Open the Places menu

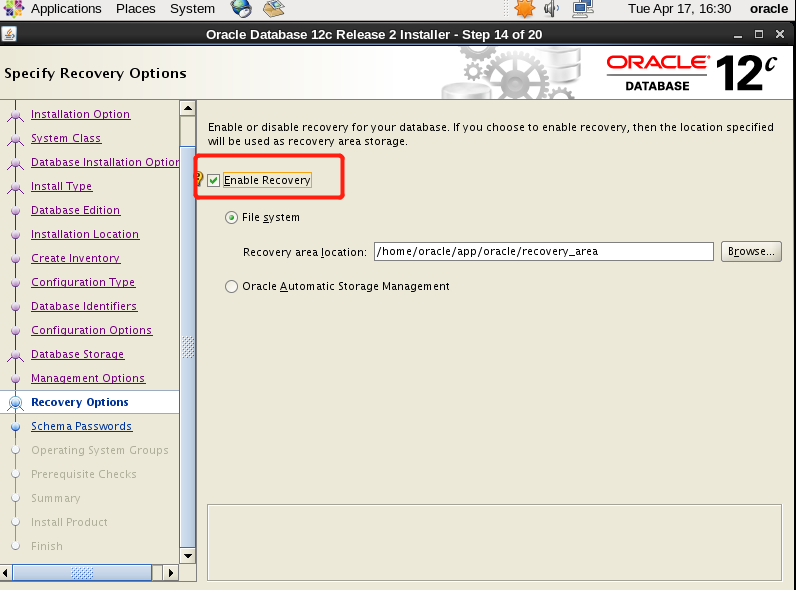pos(136,9)
